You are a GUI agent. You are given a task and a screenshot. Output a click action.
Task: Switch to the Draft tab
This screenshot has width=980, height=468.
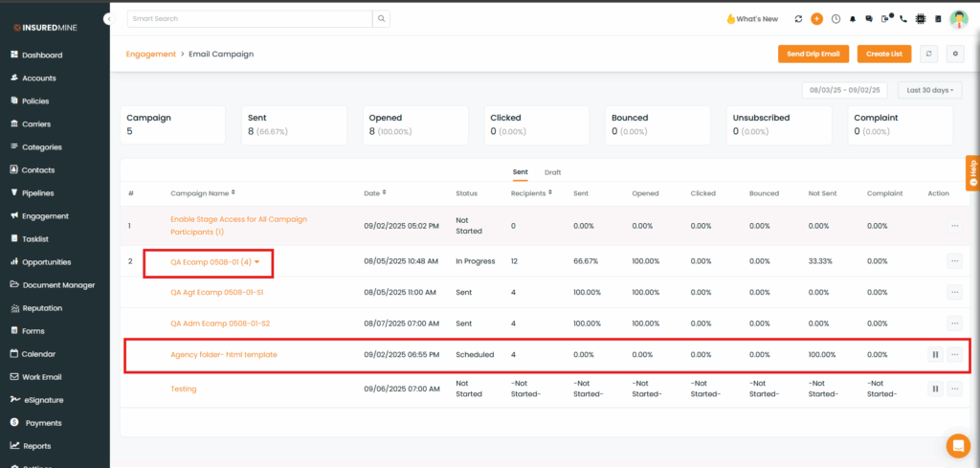[x=552, y=172]
